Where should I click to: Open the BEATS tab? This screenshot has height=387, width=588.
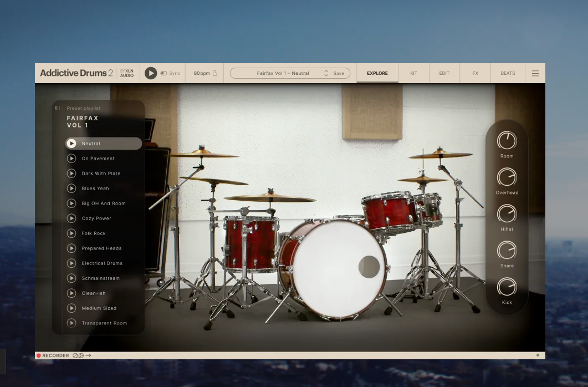[x=508, y=73]
